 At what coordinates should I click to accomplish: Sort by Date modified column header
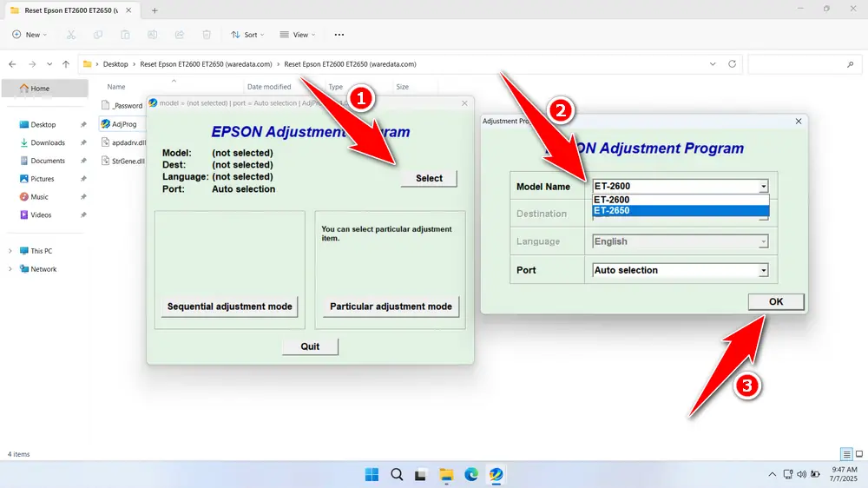[x=269, y=87]
